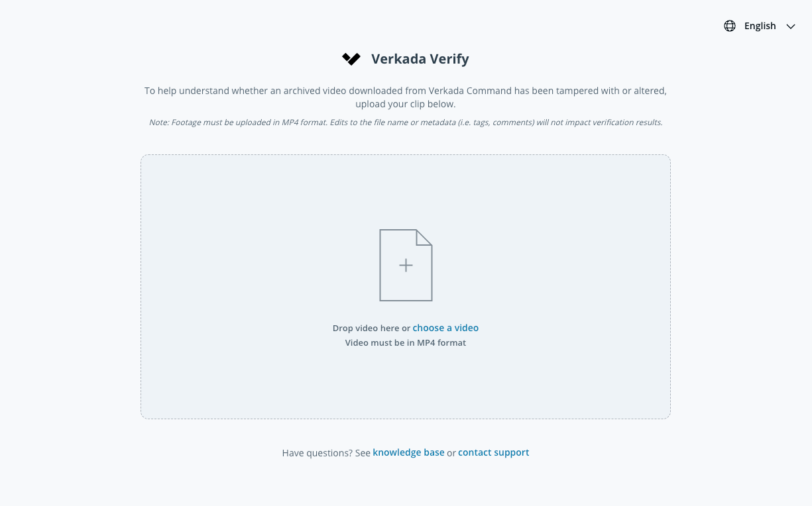Click the globe language icon

click(730, 26)
